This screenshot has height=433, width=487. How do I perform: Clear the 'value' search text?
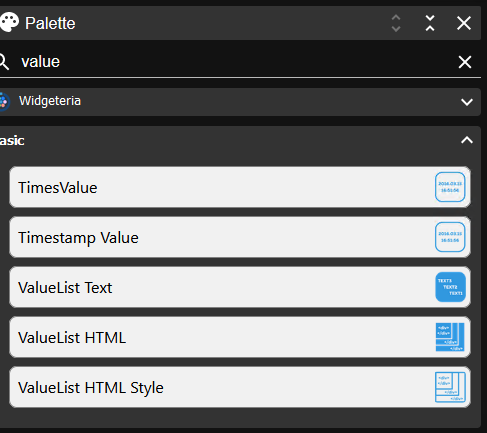(465, 62)
